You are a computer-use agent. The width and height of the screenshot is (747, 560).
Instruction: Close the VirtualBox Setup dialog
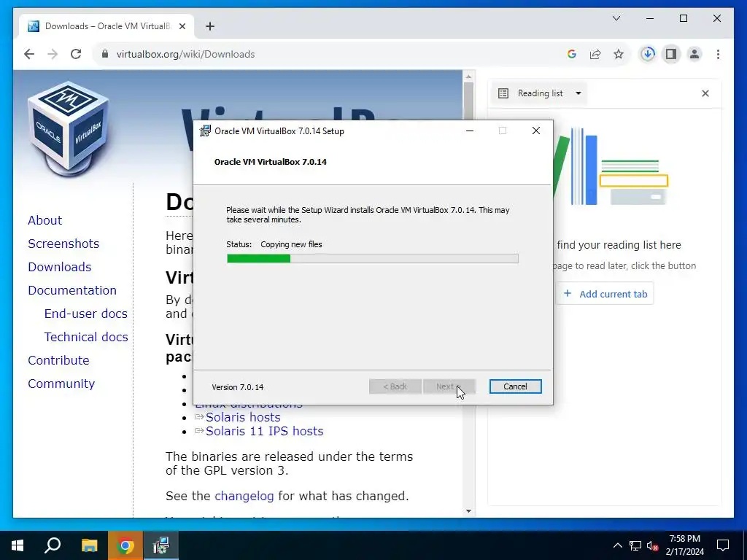click(536, 131)
